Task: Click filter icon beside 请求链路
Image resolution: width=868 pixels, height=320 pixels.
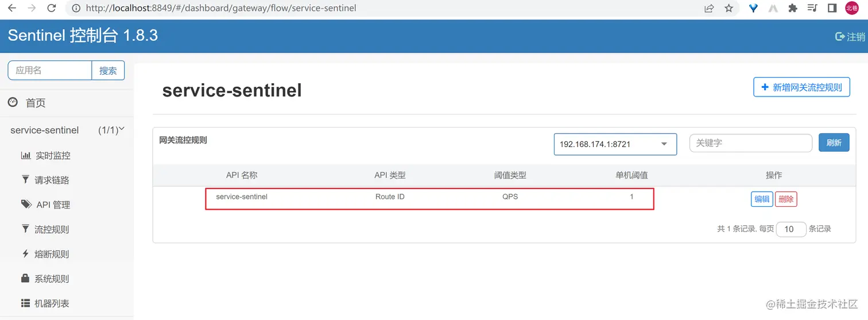Action: point(25,180)
